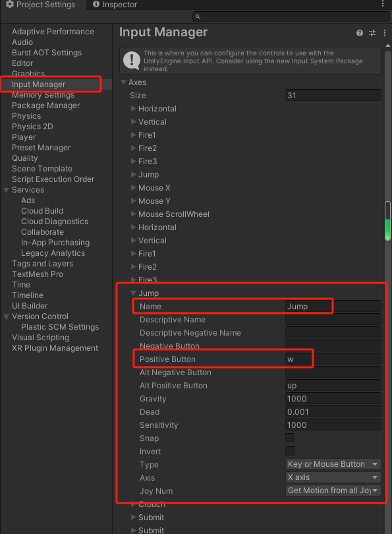392x534 pixels.
Task: Click the search magnifier icon
Action: coord(198,16)
